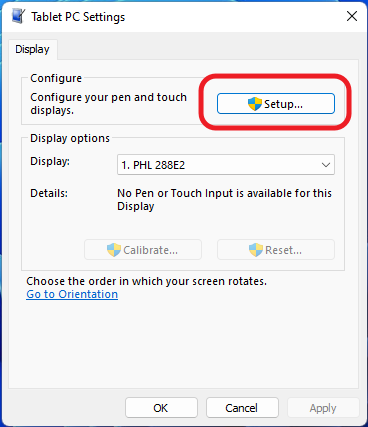Confirm the settings with OK
Viewport: 368px width, 427px height.
(161, 408)
